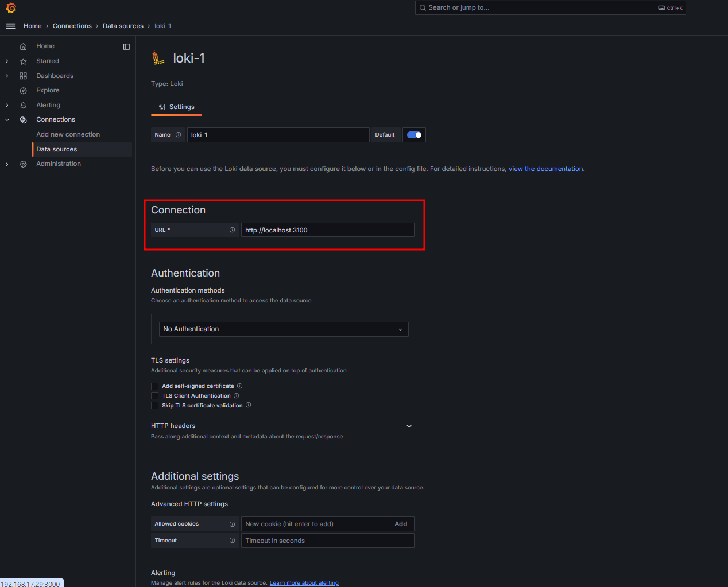This screenshot has height=587, width=728.
Task: Click info icon beside Allowed cookies
Action: pyautogui.click(x=232, y=524)
